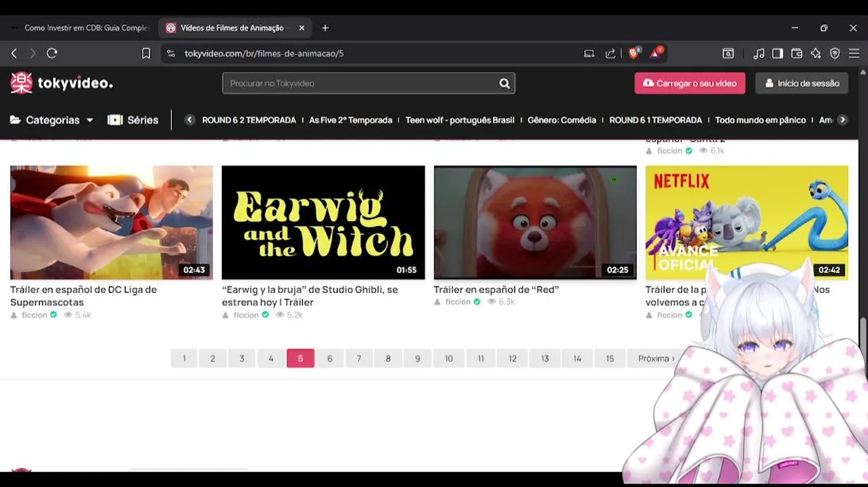
Task: Open the Leo AI sparkle icon
Action: pos(816,53)
